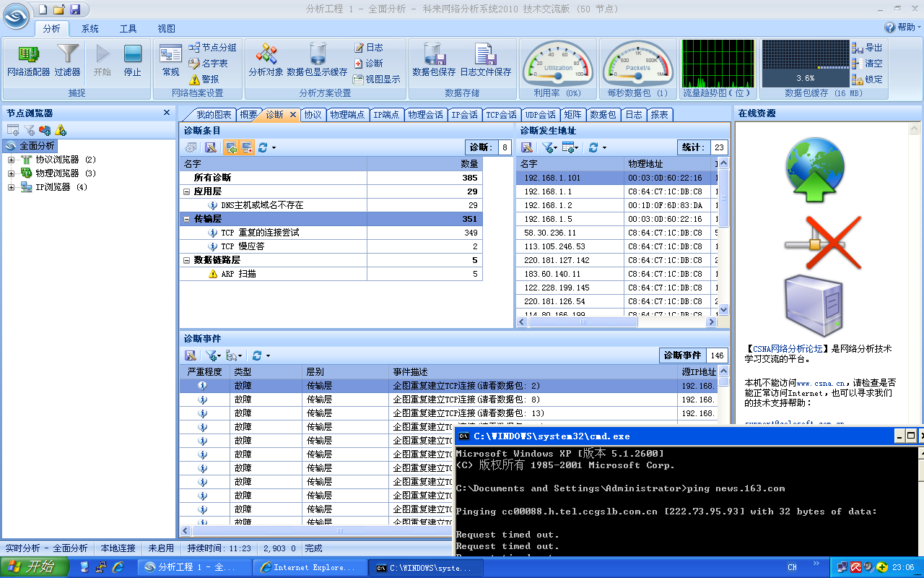Click Lock (锁定) in packet buffer group
The width and height of the screenshot is (924, 578).
click(867, 79)
